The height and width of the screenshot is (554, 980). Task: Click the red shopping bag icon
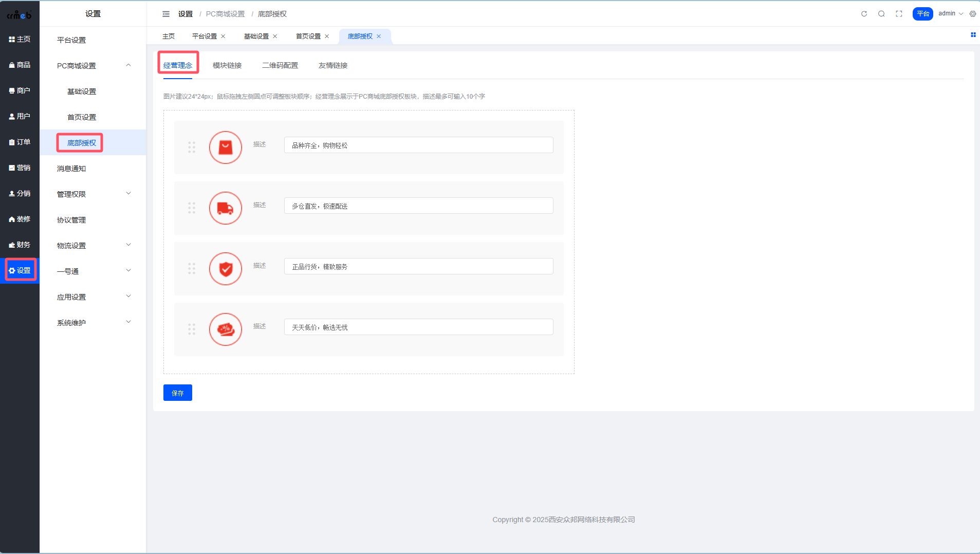click(225, 147)
